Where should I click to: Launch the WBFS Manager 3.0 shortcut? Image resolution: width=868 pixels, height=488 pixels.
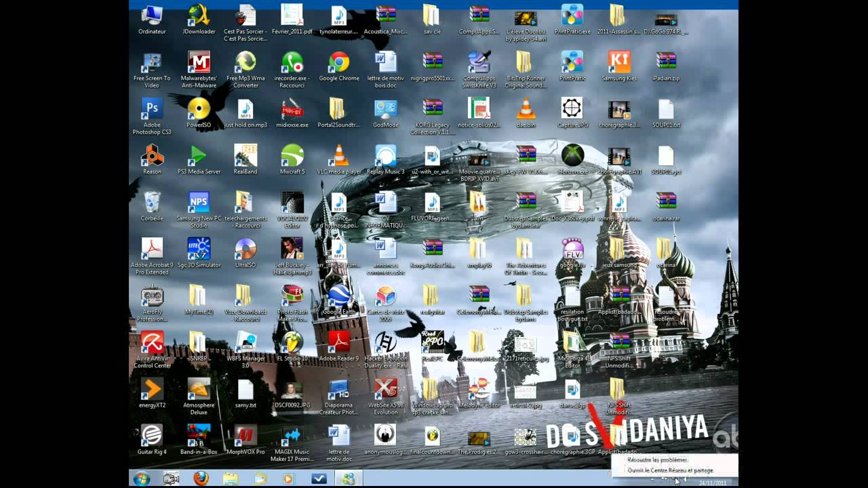pyautogui.click(x=245, y=350)
